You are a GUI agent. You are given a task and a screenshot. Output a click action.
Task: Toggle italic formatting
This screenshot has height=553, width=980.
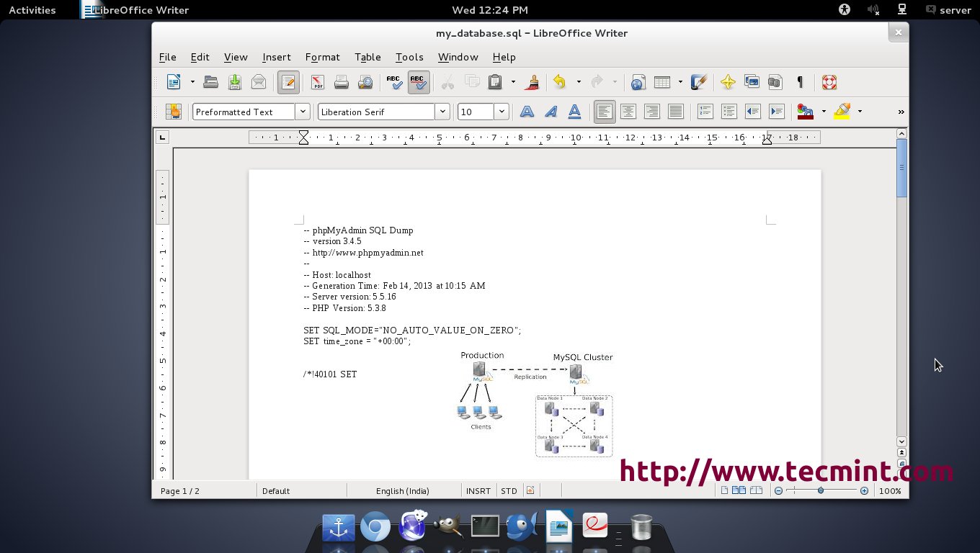pos(551,112)
